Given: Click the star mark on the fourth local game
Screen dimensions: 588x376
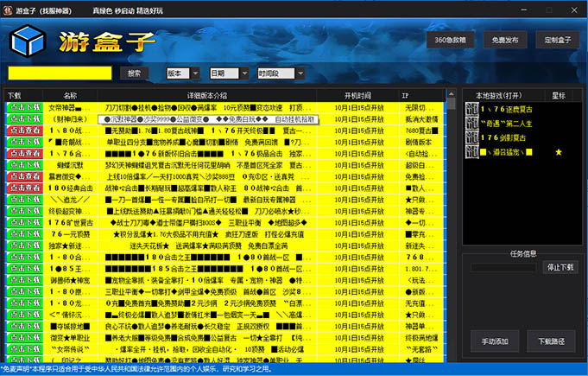Looking at the screenshot, I should [x=558, y=152].
